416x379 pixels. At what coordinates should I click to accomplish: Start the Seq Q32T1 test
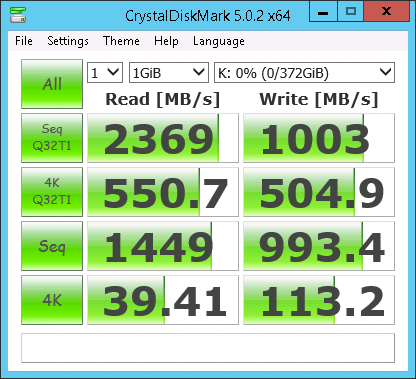click(52, 138)
